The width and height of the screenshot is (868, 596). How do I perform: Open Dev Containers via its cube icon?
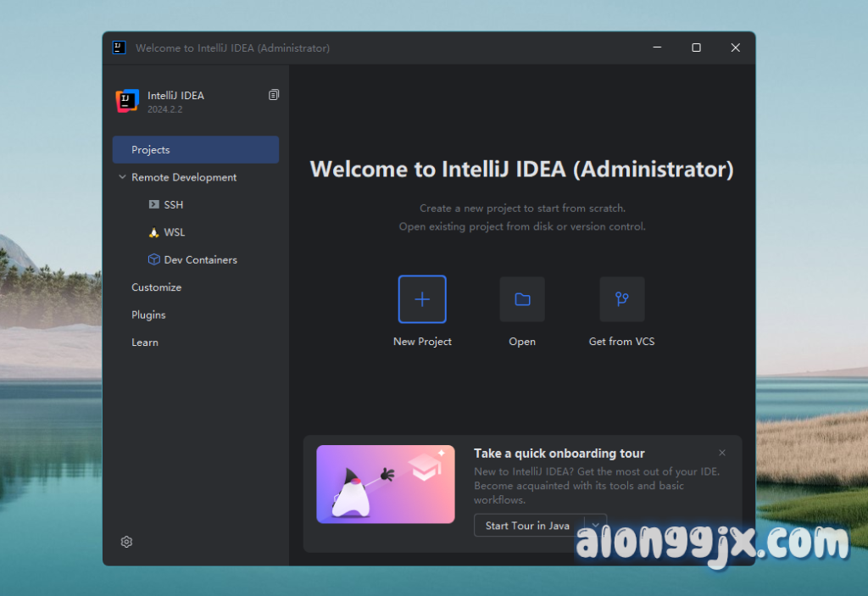point(153,259)
